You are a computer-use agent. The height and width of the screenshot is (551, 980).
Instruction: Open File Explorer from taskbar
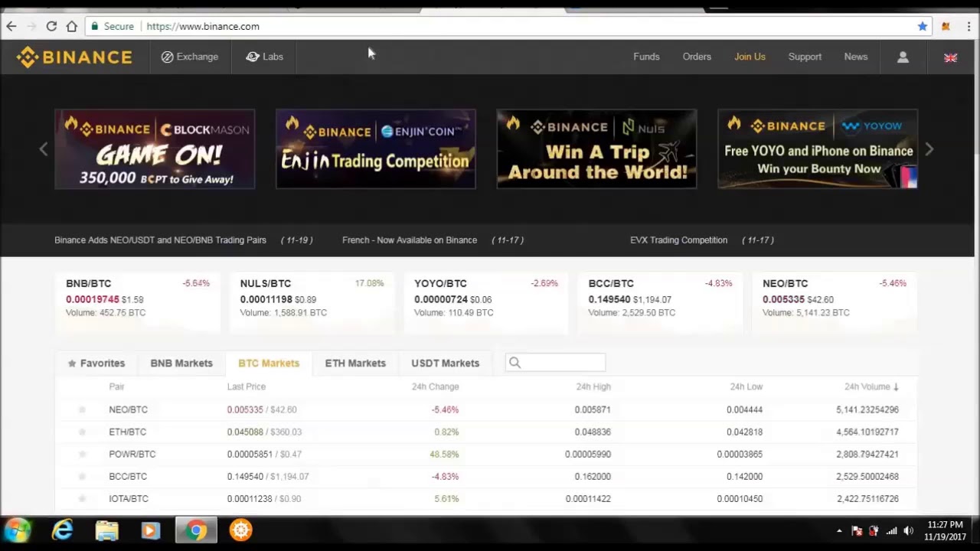coord(107,530)
